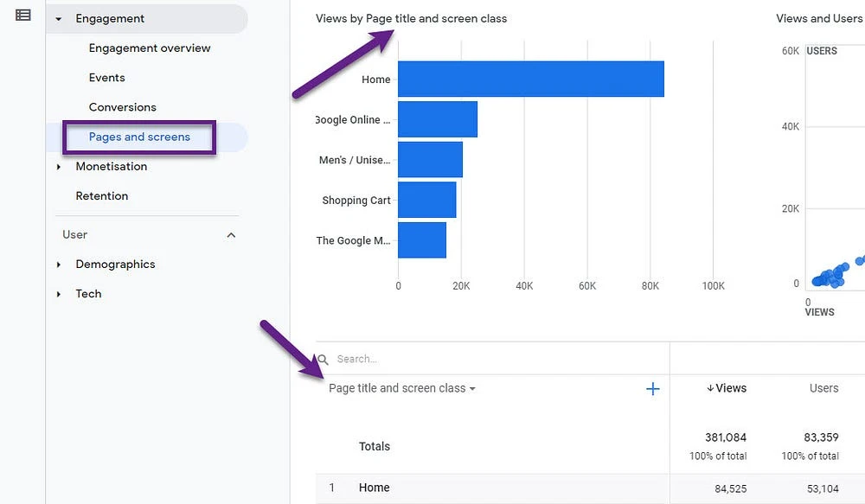Click the search magnifier icon
The image size is (865, 504).
pos(322,358)
